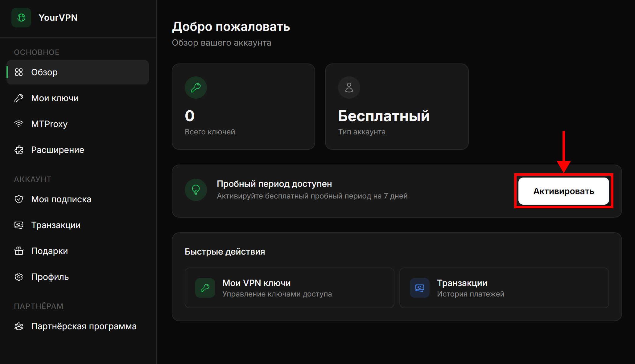Click the Обзор grid icon in sidebar
The height and width of the screenshot is (364, 635).
(x=19, y=72)
